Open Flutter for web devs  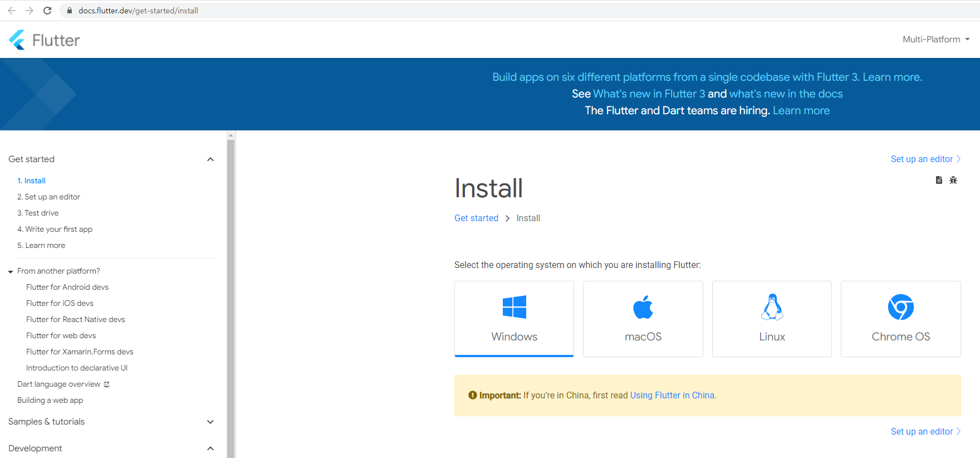[x=61, y=335]
